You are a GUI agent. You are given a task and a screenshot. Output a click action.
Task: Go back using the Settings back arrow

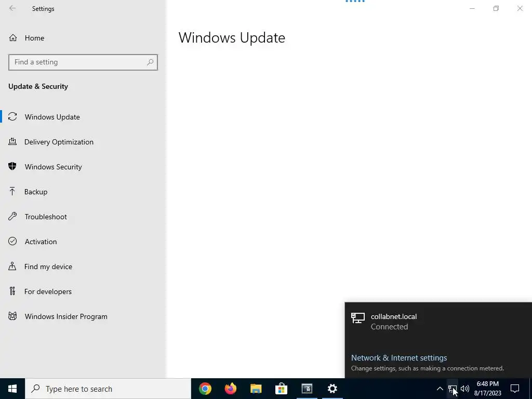point(12,8)
